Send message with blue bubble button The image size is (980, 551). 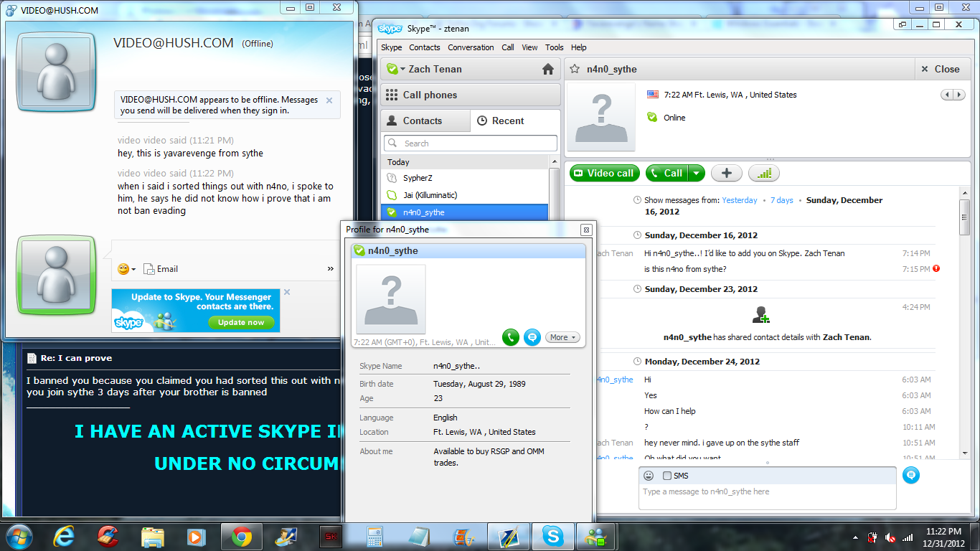[910, 475]
